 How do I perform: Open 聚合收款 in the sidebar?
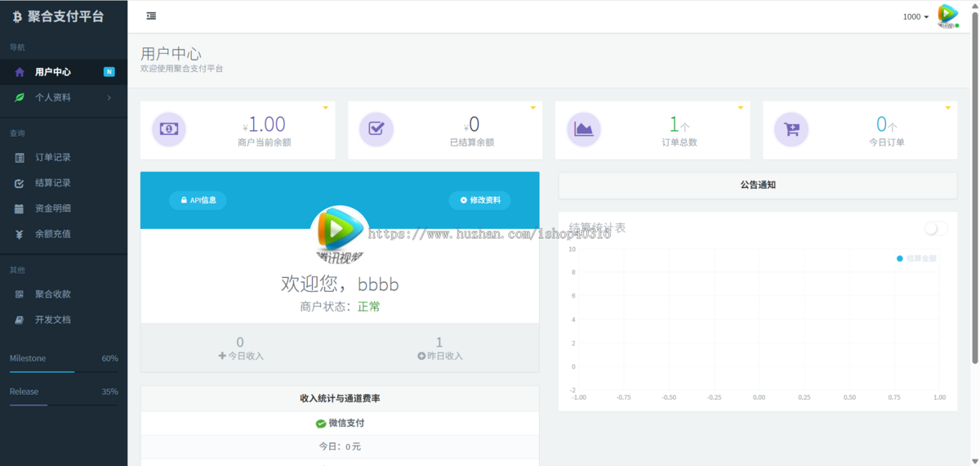[64, 294]
